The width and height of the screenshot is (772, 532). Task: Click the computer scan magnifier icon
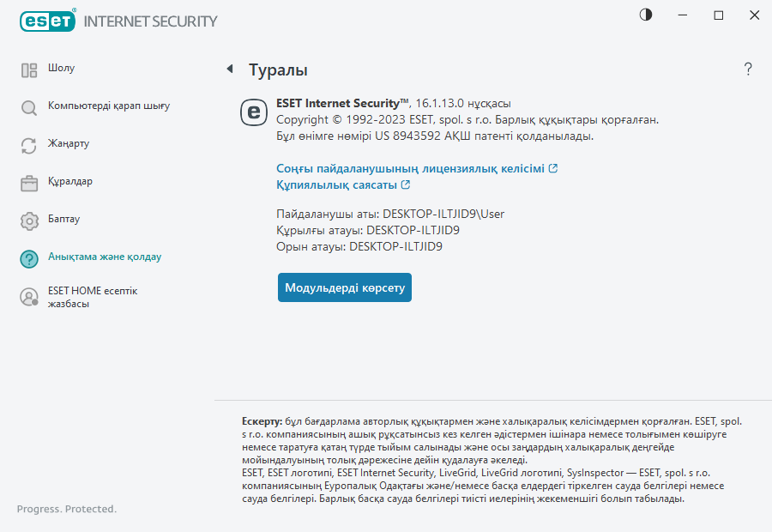tap(29, 108)
